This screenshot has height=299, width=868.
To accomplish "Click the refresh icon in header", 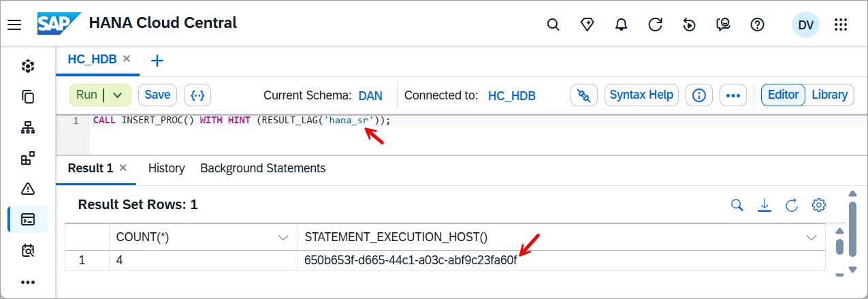I will coord(655,25).
